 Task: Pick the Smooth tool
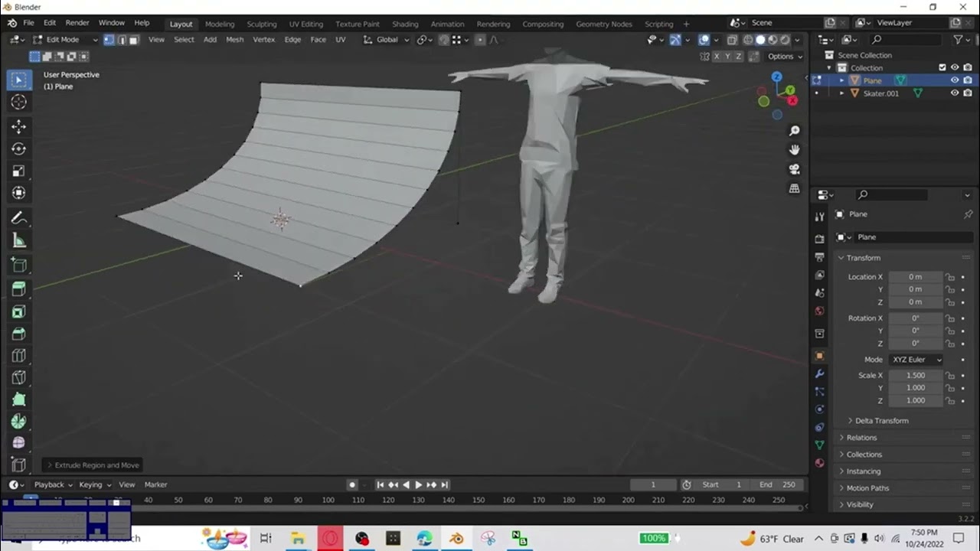pyautogui.click(x=19, y=443)
